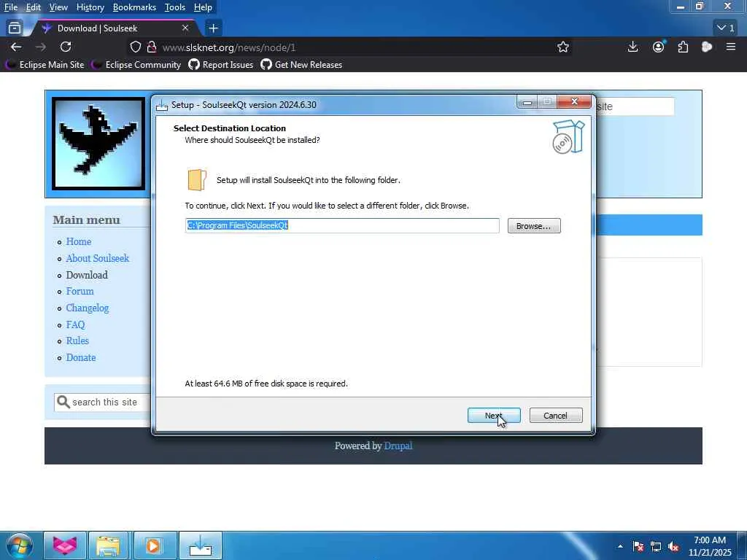Screen dimensions: 747x560
Task: Open the browser account icon
Action: (659, 47)
